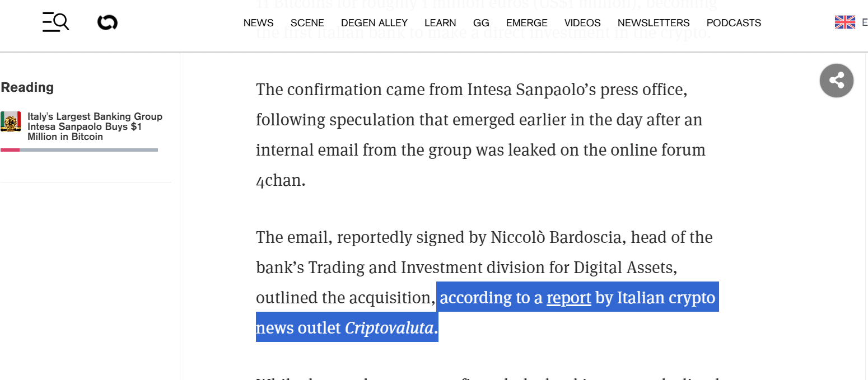Open the Intesa Sanpaolo article from Reading sidebar
The width and height of the screenshot is (868, 380).
pyautogui.click(x=95, y=126)
